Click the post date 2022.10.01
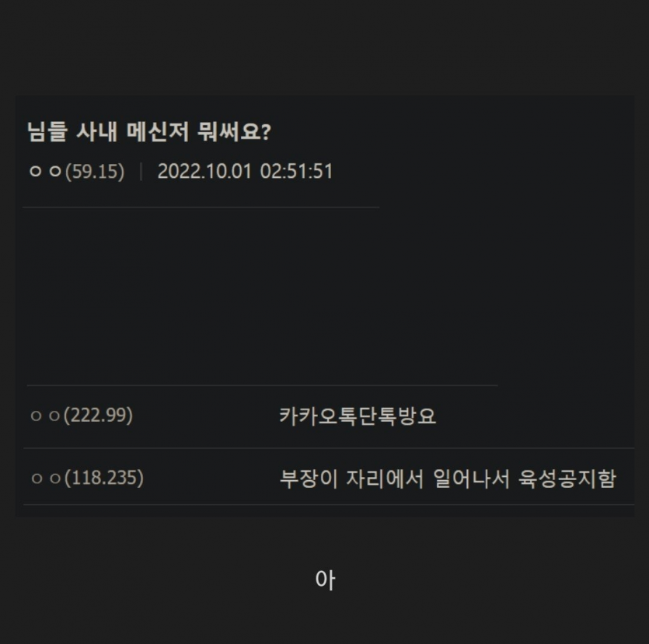 point(204,171)
